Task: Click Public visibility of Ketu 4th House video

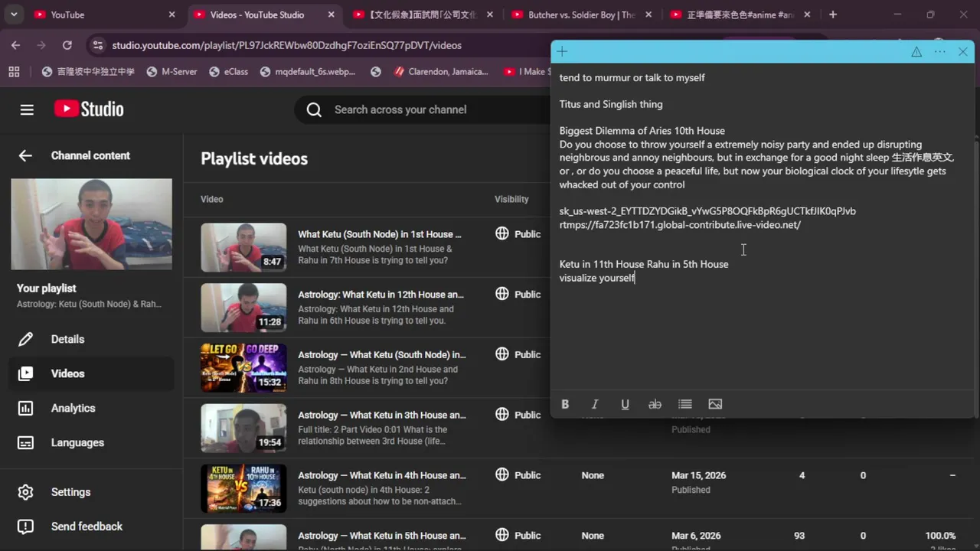Action: 518,475
